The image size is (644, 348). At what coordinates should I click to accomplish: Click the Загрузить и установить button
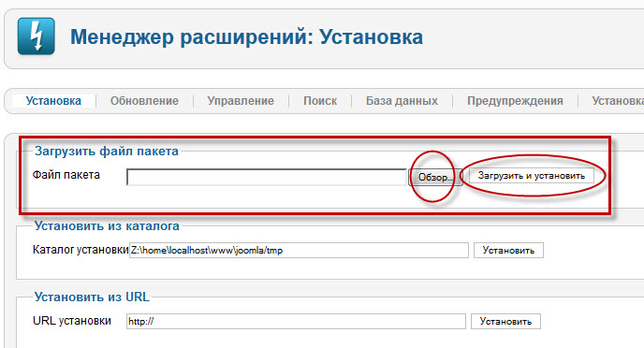(532, 176)
